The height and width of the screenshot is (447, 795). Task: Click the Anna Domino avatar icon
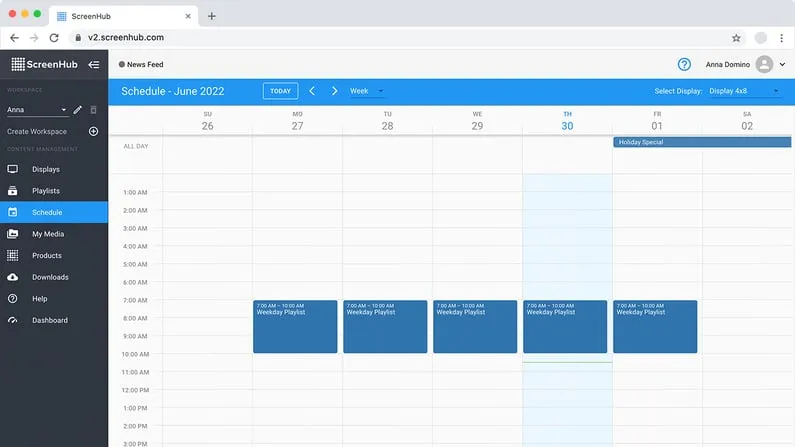click(x=764, y=64)
